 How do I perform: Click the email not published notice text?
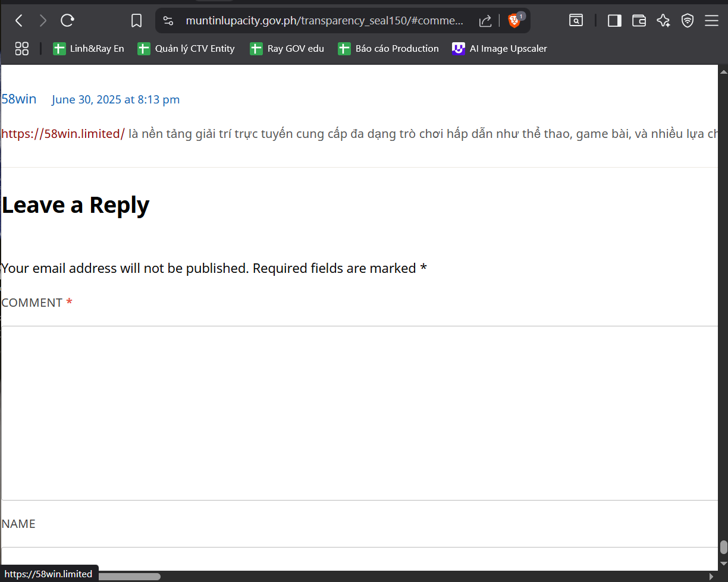coord(214,268)
